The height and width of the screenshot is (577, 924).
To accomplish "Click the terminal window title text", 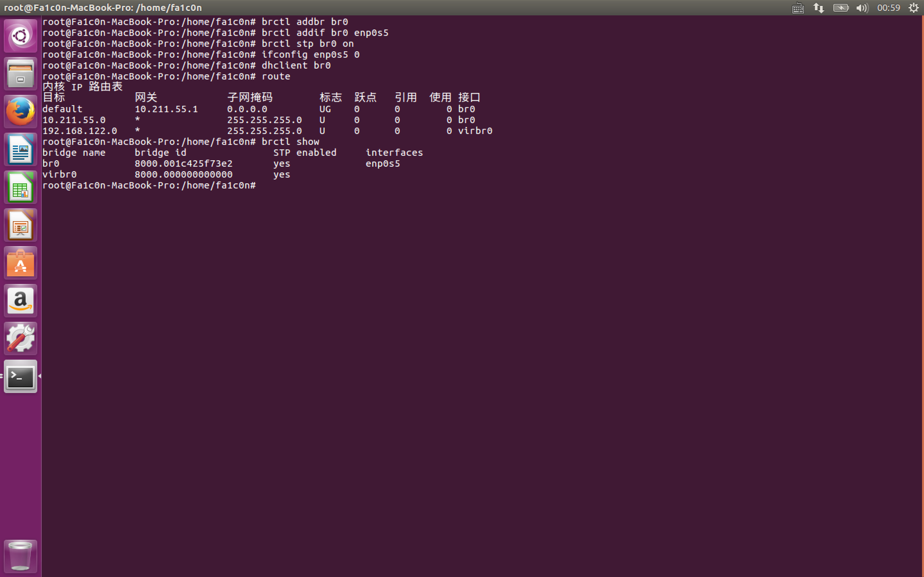I will (103, 8).
